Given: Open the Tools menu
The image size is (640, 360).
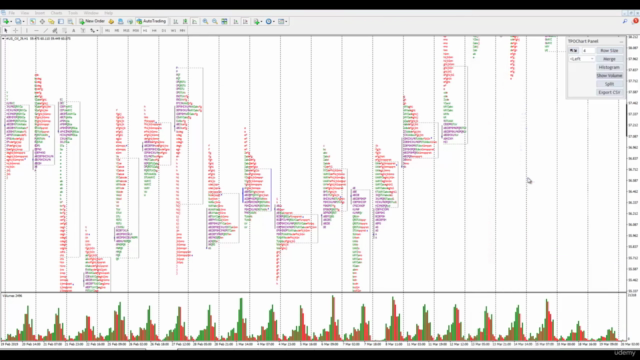Looking at the screenshot, I should (x=73, y=13).
